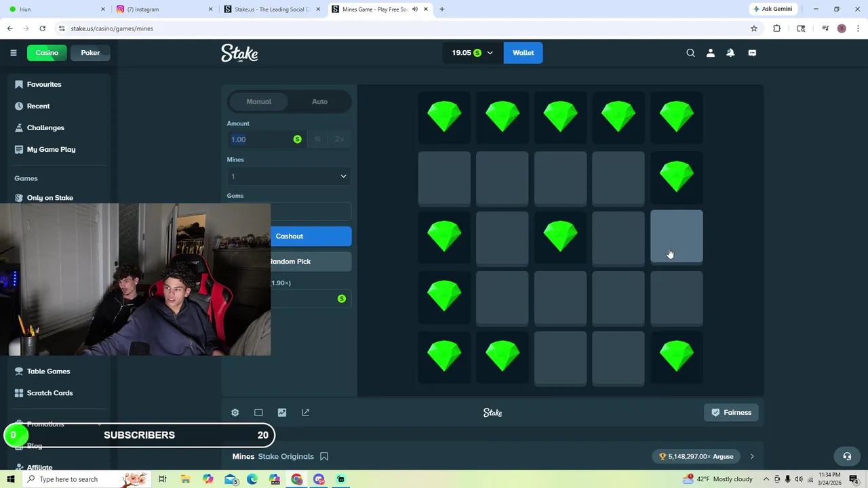This screenshot has width=868, height=488.
Task: Expand the Argusse big win chevron
Action: (x=751, y=457)
